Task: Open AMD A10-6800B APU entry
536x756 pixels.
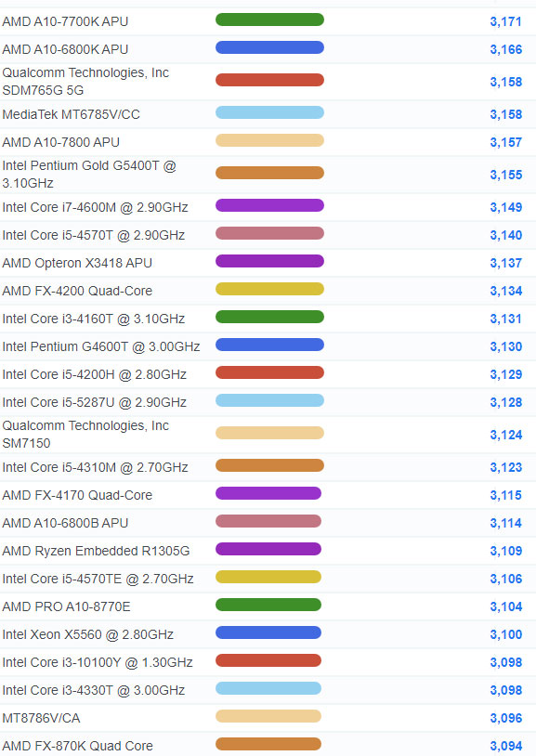Action: [65, 524]
